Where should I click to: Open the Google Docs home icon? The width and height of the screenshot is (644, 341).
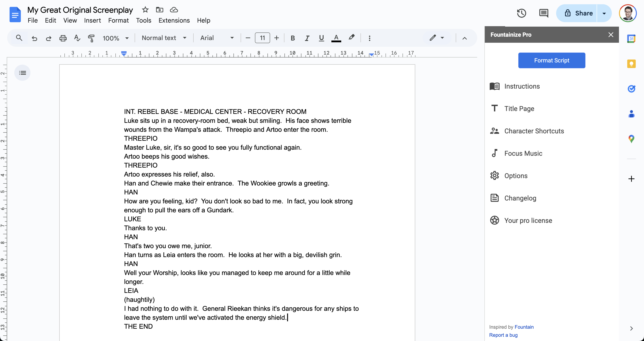(x=15, y=15)
